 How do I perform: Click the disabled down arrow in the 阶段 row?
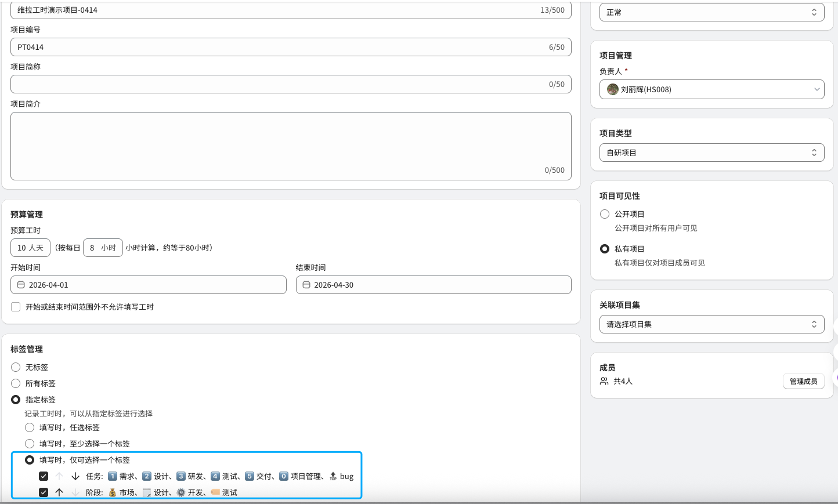click(75, 492)
